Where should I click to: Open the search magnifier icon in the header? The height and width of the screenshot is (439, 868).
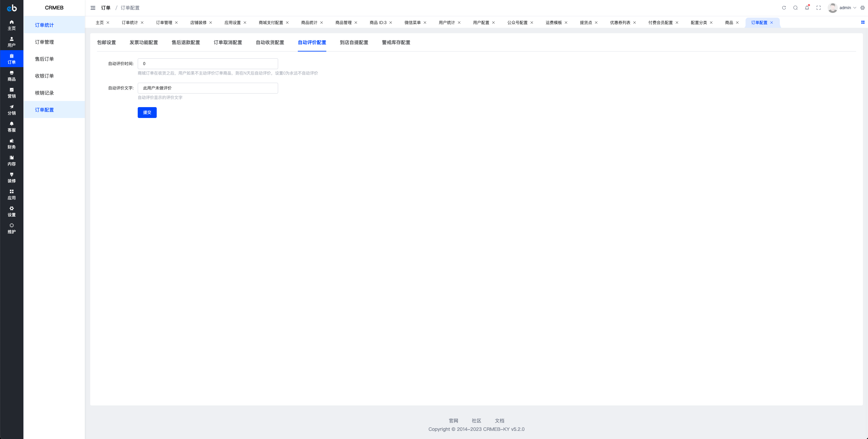tap(795, 8)
